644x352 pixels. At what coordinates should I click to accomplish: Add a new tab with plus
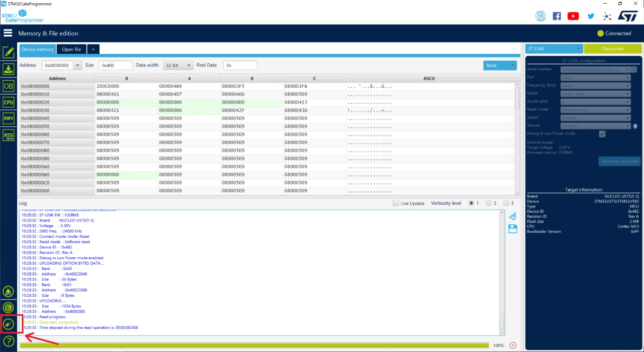click(x=93, y=49)
